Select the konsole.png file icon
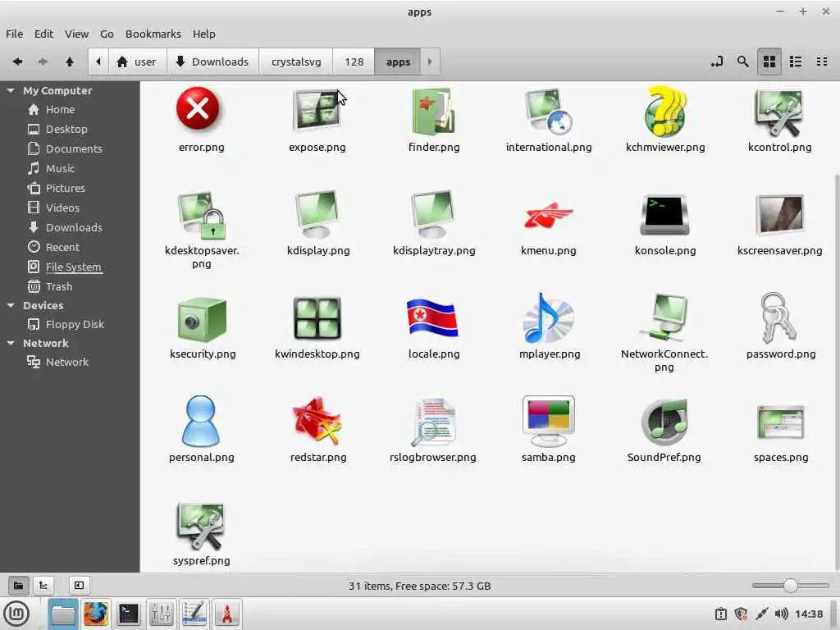Screen dimensions: 840x630 (664, 215)
